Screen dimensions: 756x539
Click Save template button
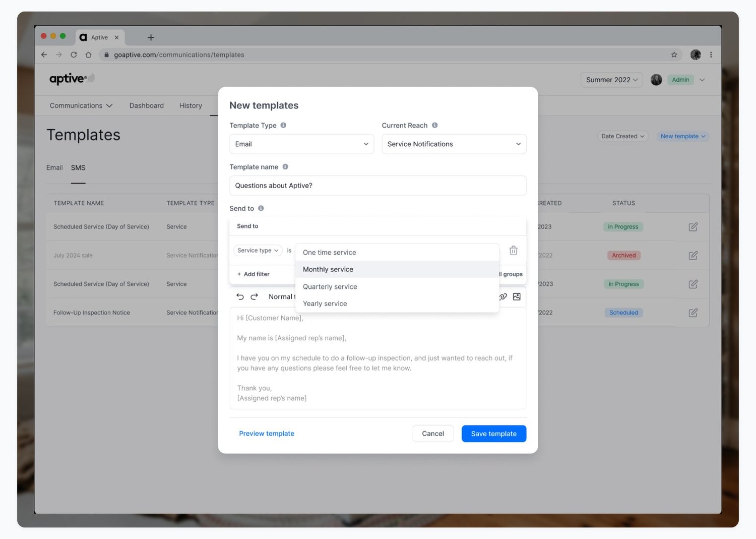click(x=494, y=434)
